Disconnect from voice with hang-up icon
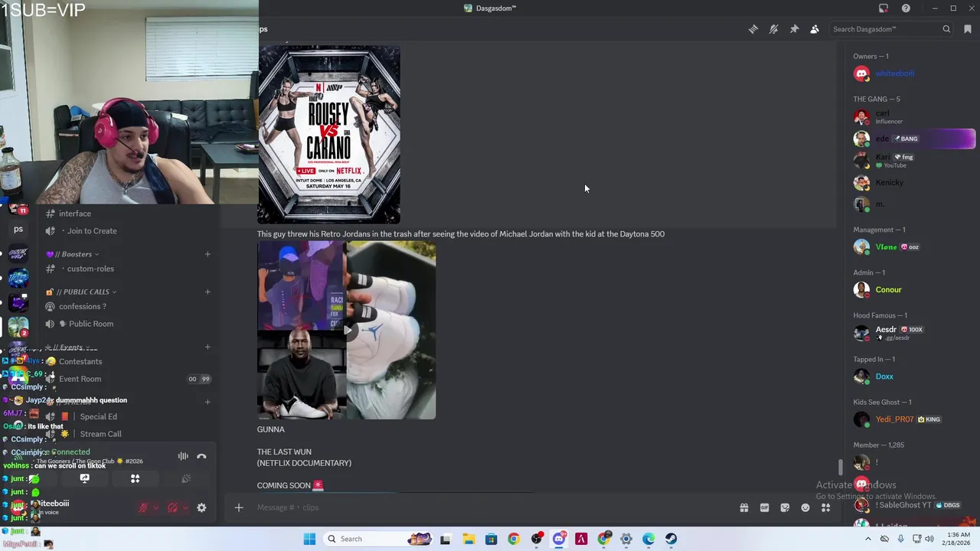Screen dimensions: 980x551 pos(201,457)
